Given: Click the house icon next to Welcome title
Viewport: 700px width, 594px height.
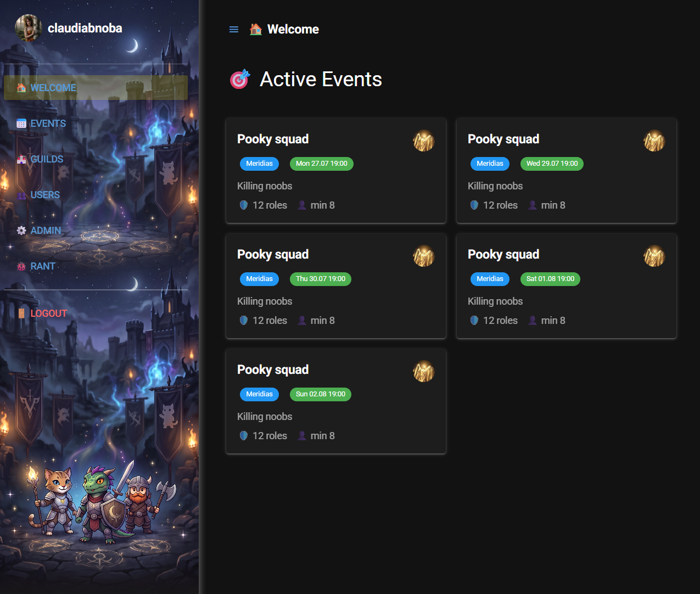Looking at the screenshot, I should click(255, 29).
